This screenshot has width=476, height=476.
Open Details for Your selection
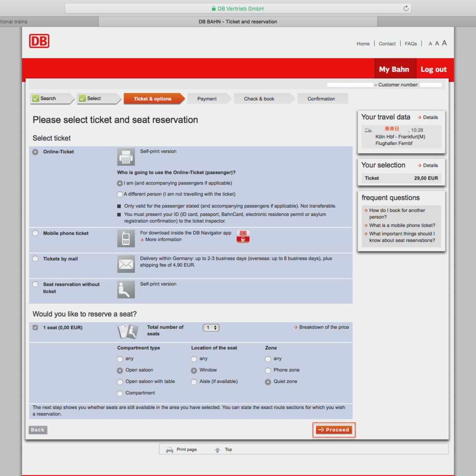(428, 165)
